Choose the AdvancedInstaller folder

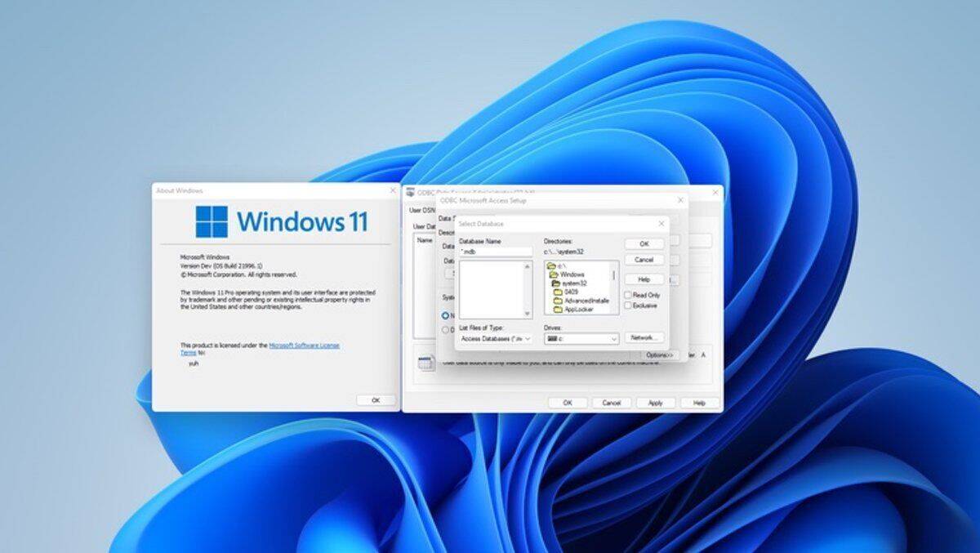tap(581, 301)
